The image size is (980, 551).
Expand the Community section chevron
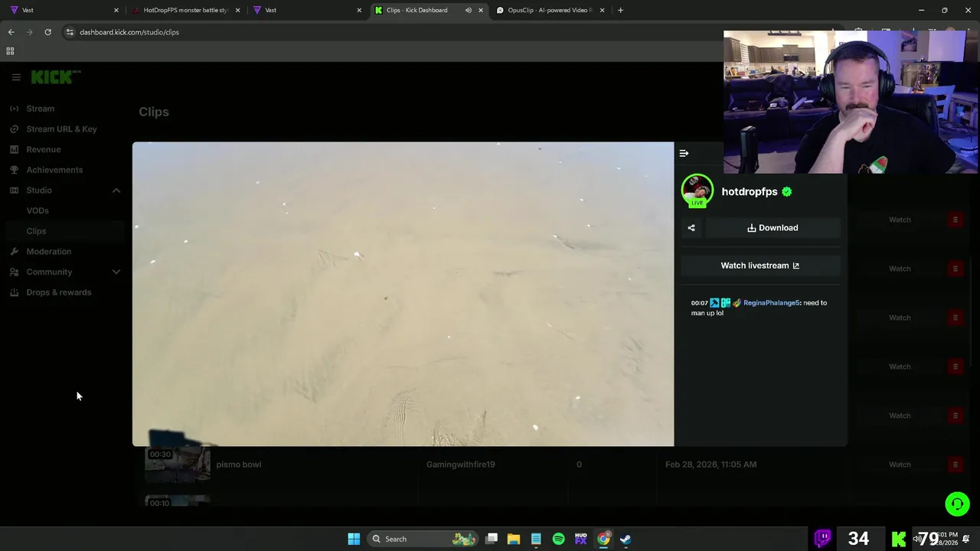[116, 272]
